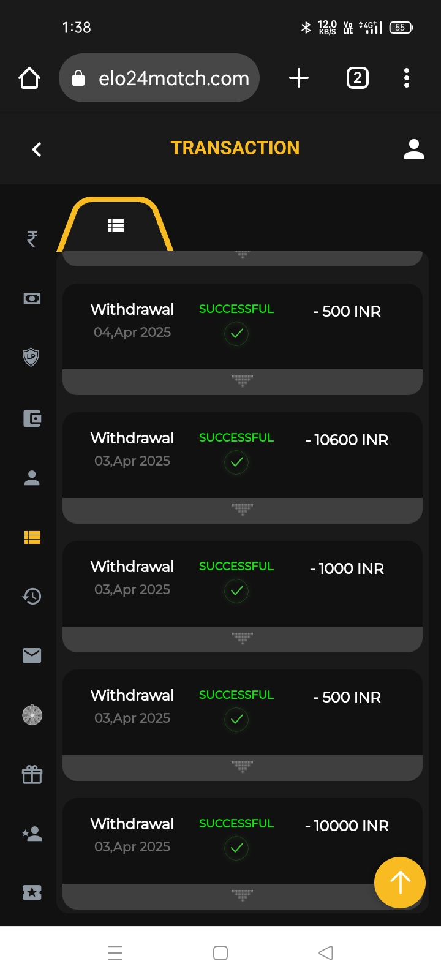The height and width of the screenshot is (980, 441).
Task: Select the yellow transaction list sidebar icon
Action: click(32, 537)
